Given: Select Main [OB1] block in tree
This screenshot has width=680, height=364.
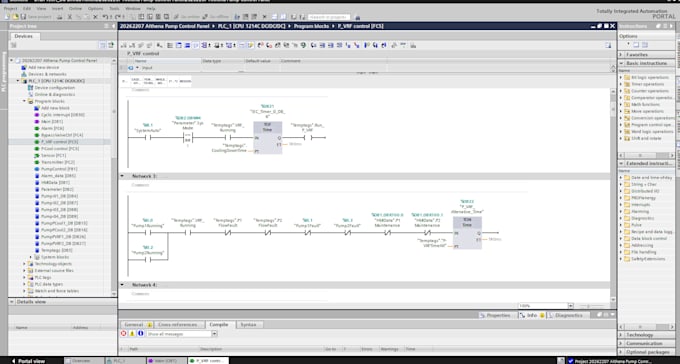Looking at the screenshot, I should coord(52,121).
